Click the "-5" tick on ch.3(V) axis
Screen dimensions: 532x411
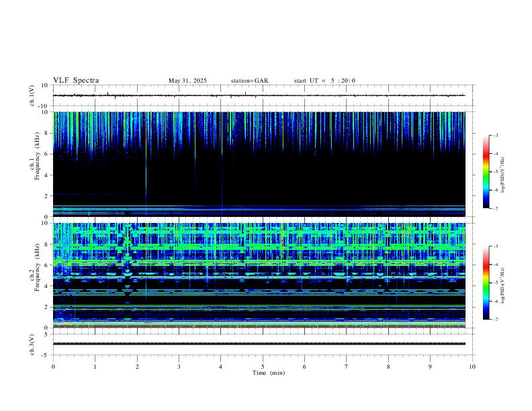click(46, 355)
